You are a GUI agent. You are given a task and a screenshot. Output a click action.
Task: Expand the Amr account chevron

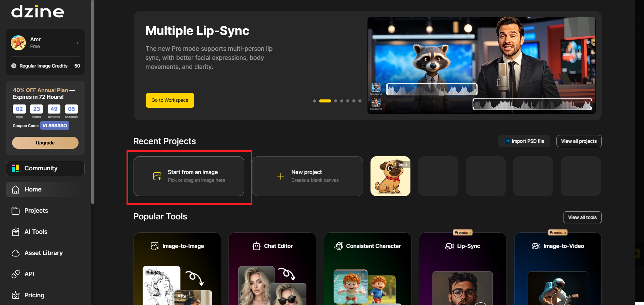point(78,43)
